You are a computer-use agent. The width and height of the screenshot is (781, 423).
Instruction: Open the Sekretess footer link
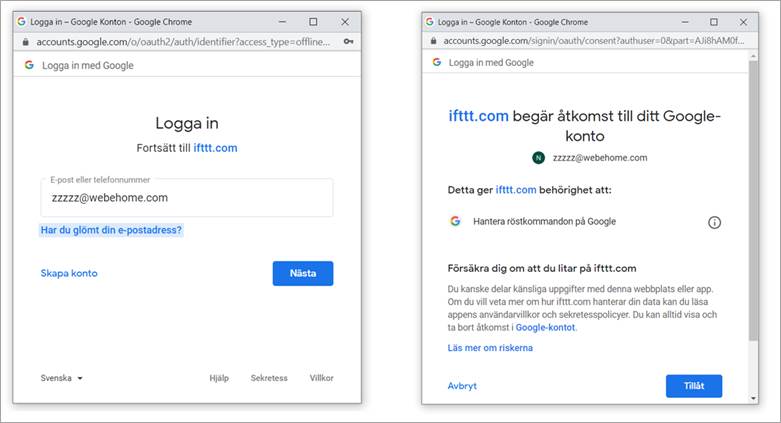tap(269, 378)
